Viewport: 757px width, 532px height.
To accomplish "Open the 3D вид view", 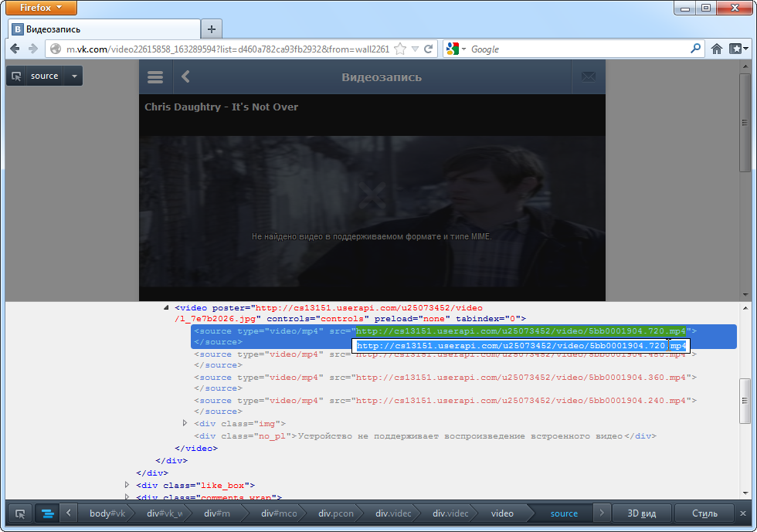I will click(x=642, y=513).
